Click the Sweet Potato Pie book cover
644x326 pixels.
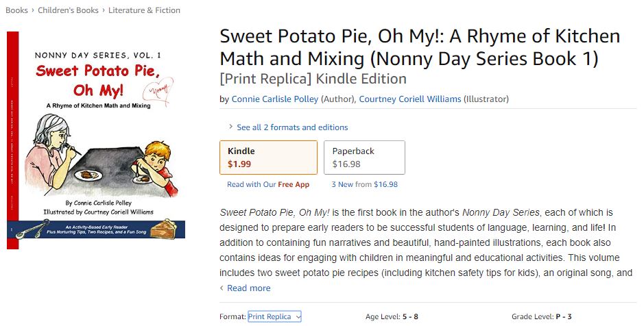[97, 140]
